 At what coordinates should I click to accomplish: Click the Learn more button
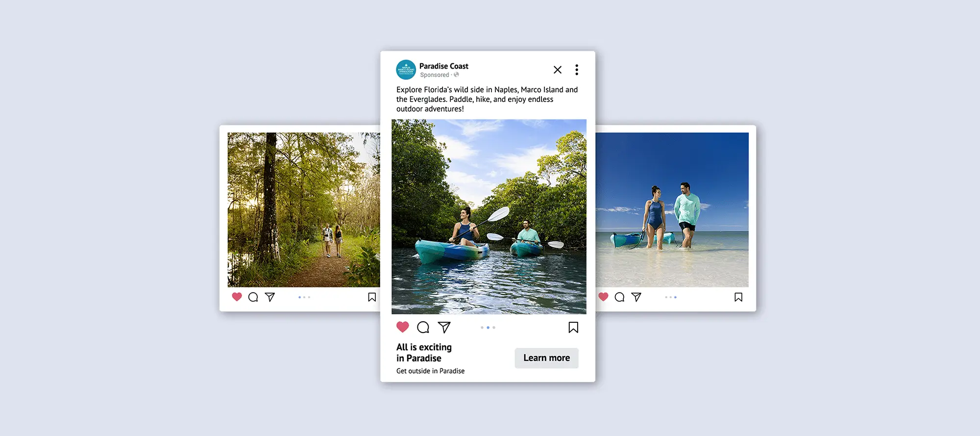click(x=546, y=358)
